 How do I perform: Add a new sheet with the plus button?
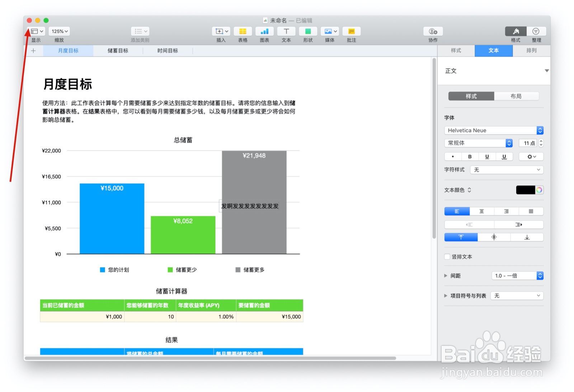click(x=33, y=51)
